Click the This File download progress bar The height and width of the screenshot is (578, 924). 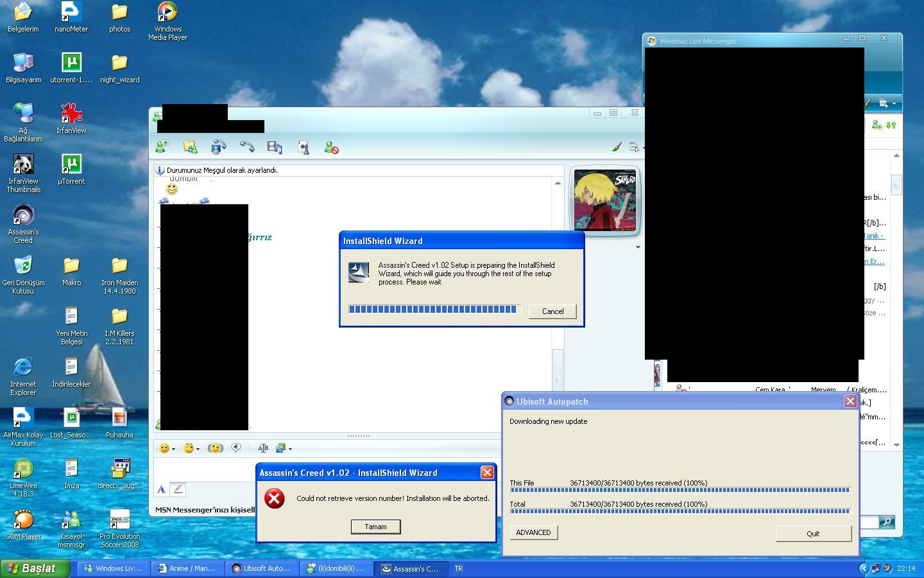(x=680, y=490)
